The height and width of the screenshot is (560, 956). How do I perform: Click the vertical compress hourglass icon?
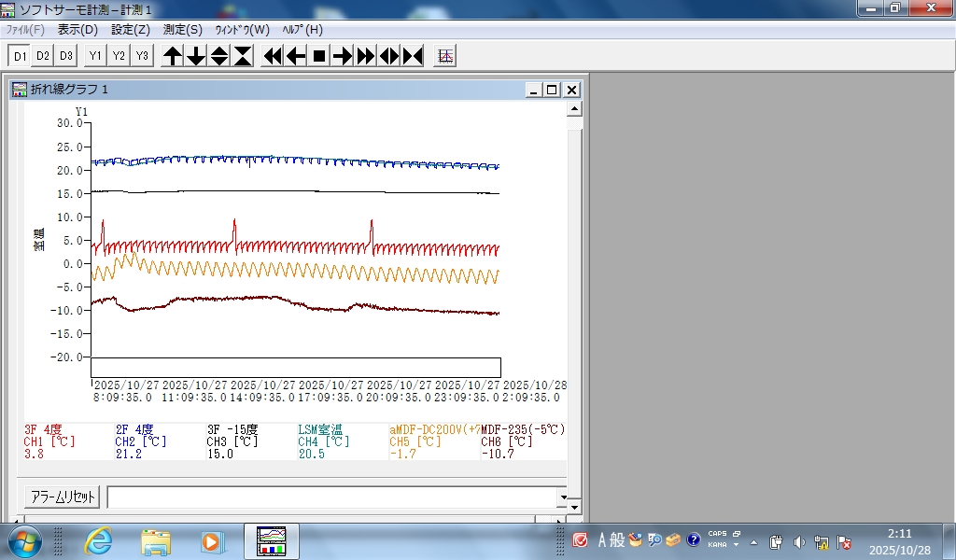click(x=243, y=56)
